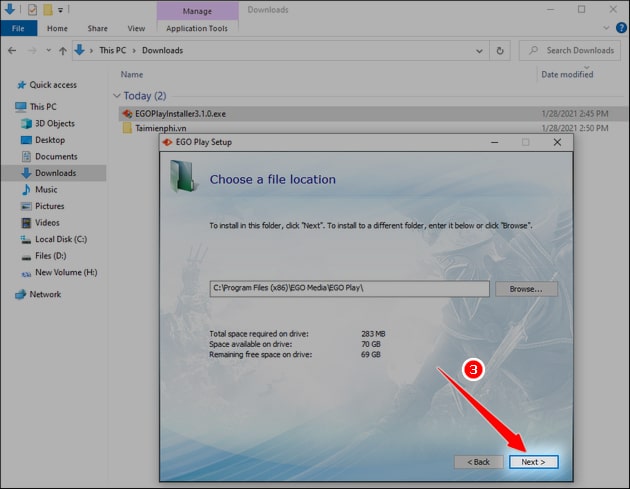Switch to the View ribbon tab
The height and width of the screenshot is (489, 630).
click(136, 29)
